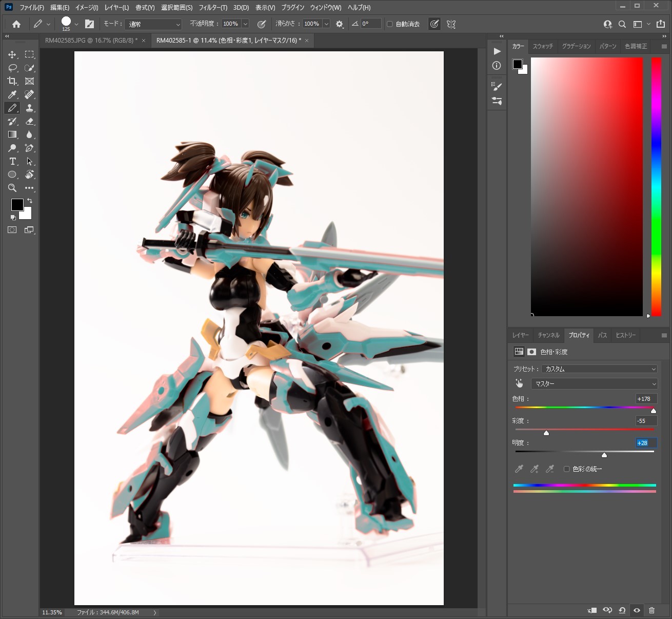672x619 pixels.
Task: Open the イメージ(I) menu
Action: 87,7
